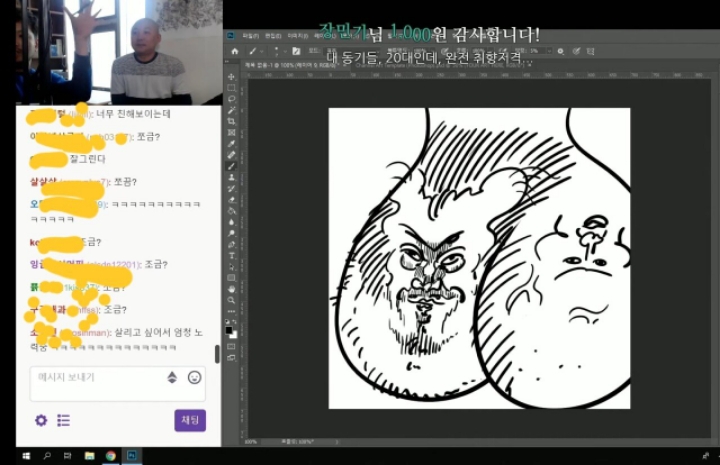This screenshot has height=465, width=720.
Task: Select the History Brush tool
Action: click(x=231, y=189)
